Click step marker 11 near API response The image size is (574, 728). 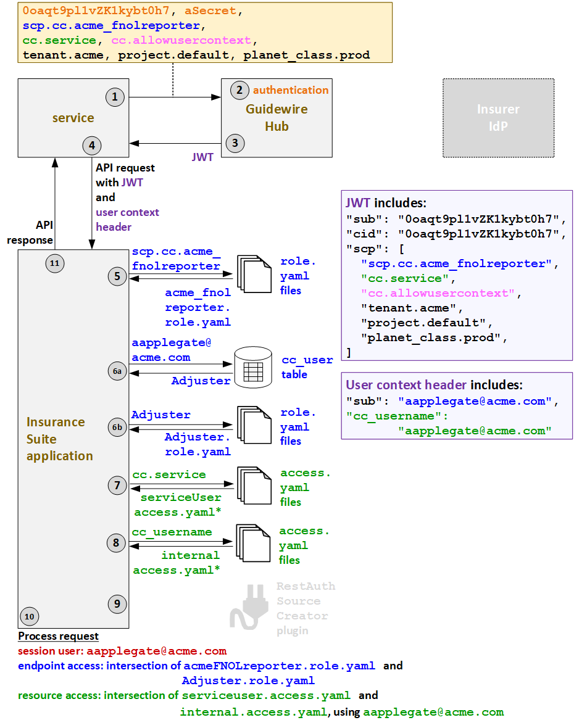tap(54, 263)
